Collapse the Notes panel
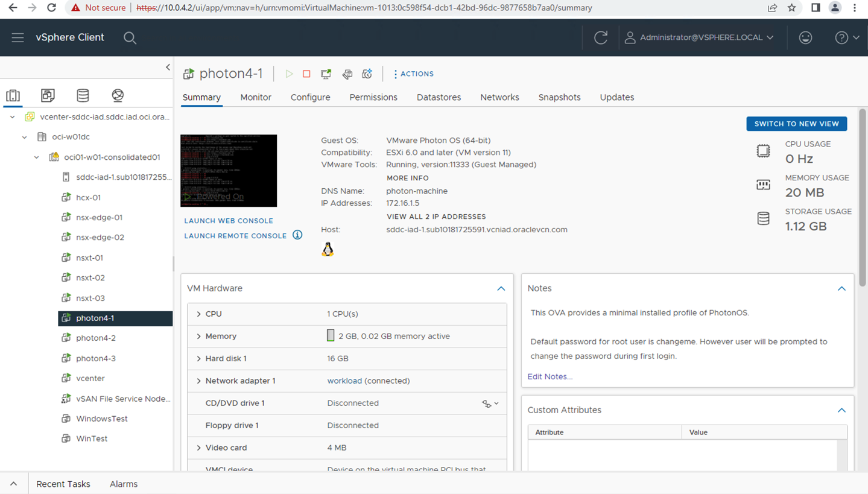Screen dimensions: 868x494 [841, 288]
